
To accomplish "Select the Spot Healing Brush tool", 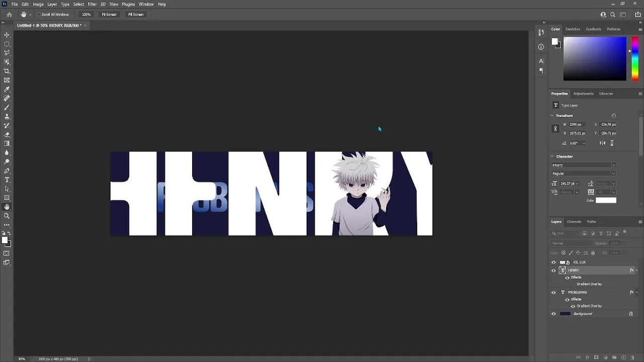I will [x=7, y=99].
